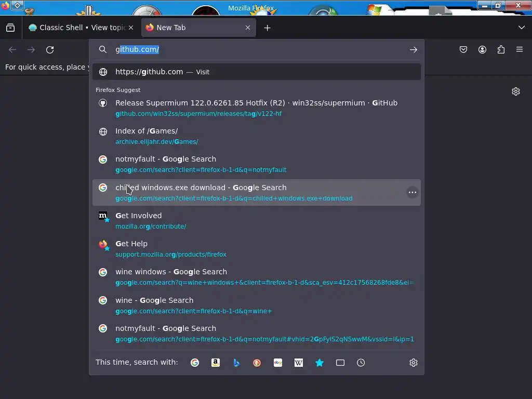The width and height of the screenshot is (532, 399).
Task: Click archive.elijahr.dev/Games/ URL text
Action: (x=157, y=142)
